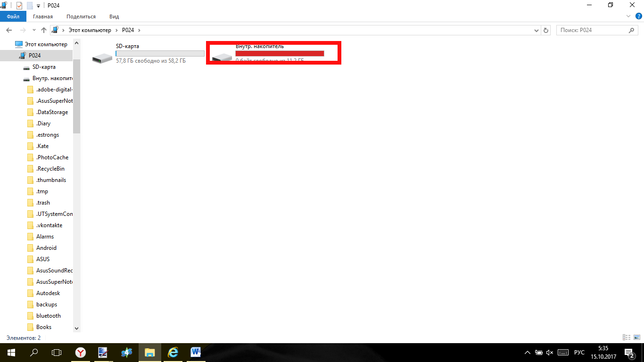Expand the address bar history dropdown
This screenshot has width=644, height=362.
click(536, 30)
